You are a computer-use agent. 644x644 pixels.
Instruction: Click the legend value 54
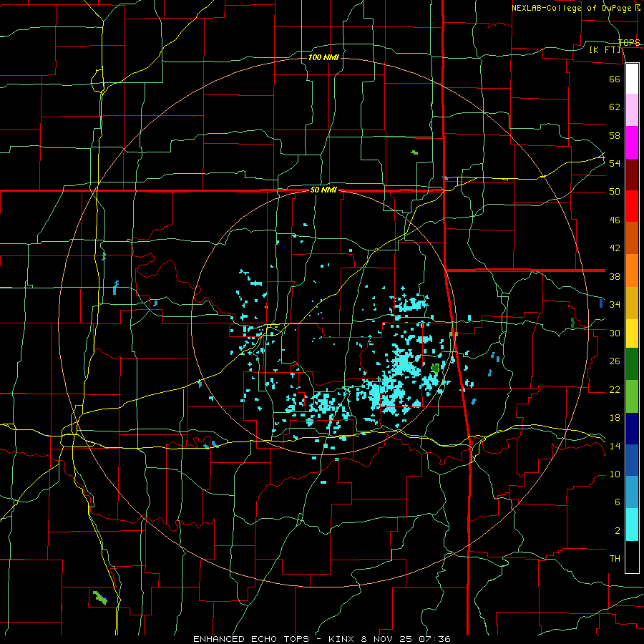coord(615,163)
